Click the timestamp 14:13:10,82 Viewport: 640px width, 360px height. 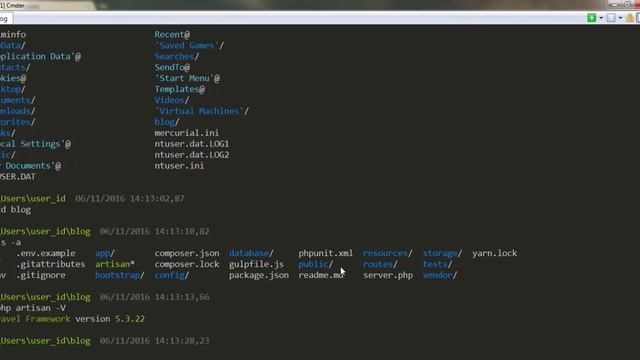click(x=182, y=231)
